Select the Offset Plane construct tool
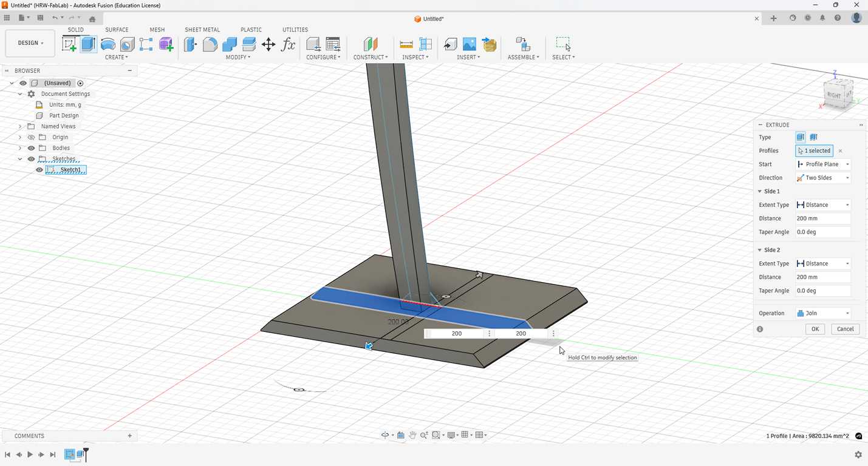 pos(370,44)
